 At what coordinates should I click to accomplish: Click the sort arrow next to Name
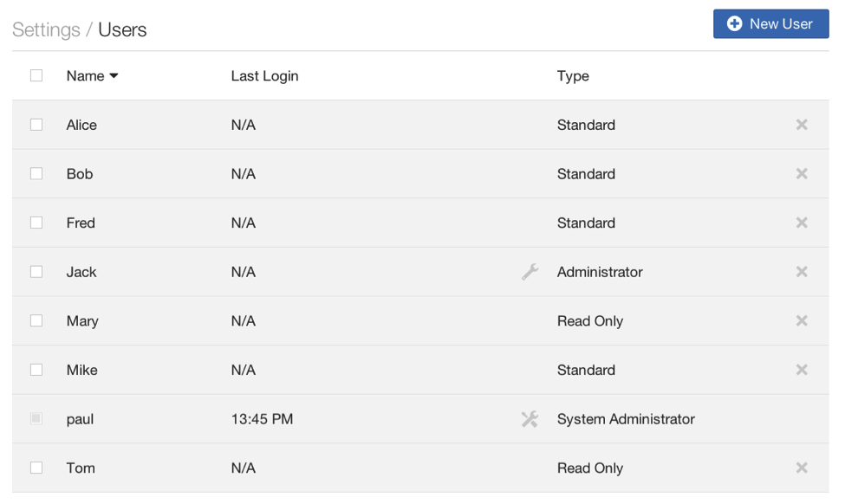[114, 76]
